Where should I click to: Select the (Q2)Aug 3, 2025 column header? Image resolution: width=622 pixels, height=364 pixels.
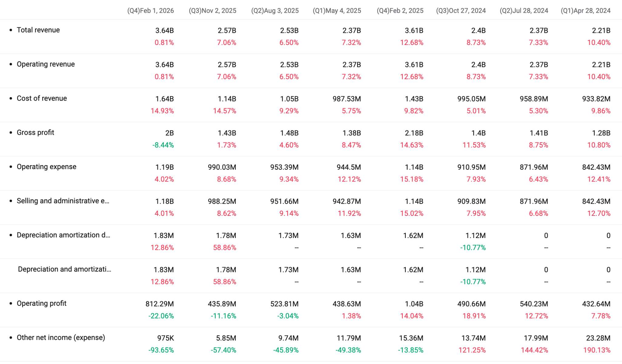(275, 11)
